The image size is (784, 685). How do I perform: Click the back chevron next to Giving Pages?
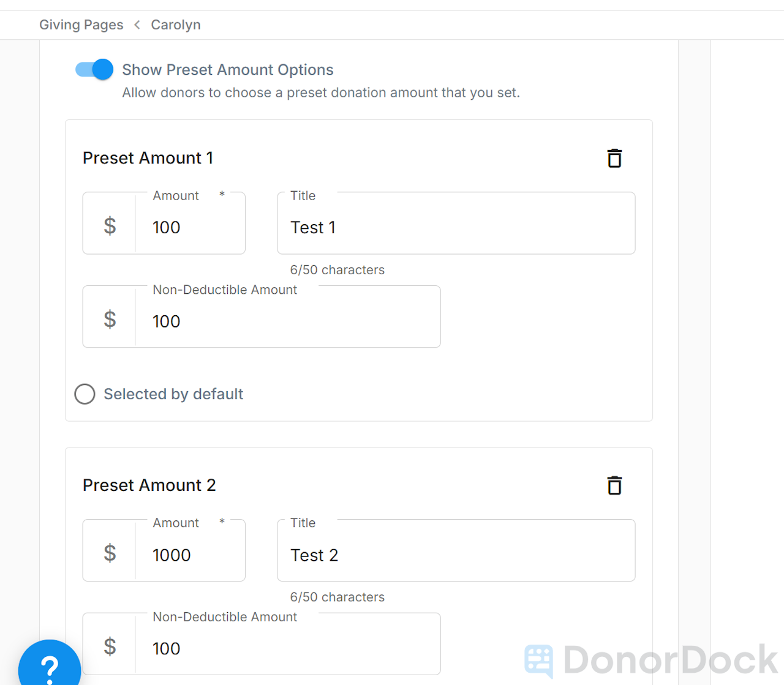coord(137,24)
